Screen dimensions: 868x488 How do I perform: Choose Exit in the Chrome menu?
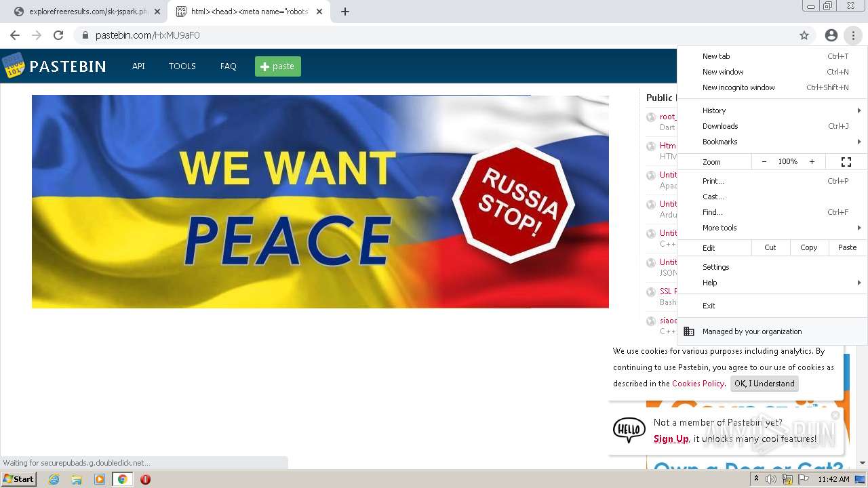(x=772, y=306)
